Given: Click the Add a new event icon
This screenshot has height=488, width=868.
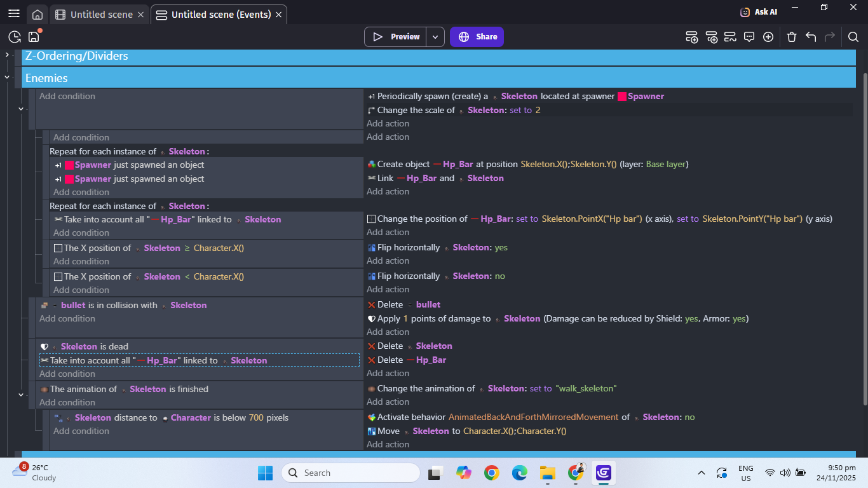Looking at the screenshot, I should pos(692,37).
